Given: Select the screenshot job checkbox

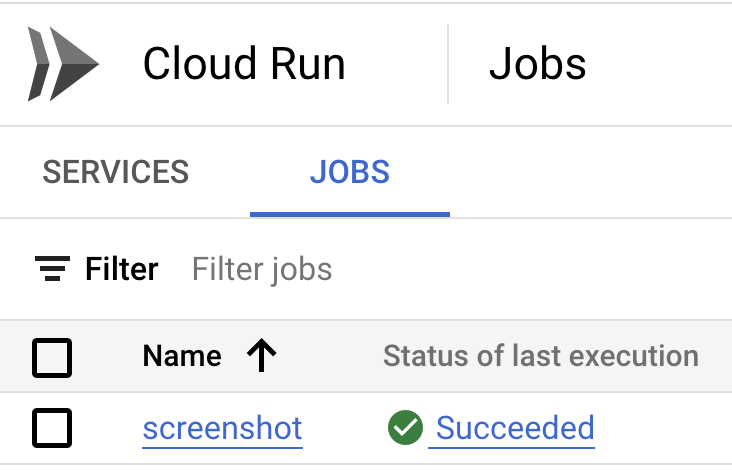Looking at the screenshot, I should click(x=52, y=429).
